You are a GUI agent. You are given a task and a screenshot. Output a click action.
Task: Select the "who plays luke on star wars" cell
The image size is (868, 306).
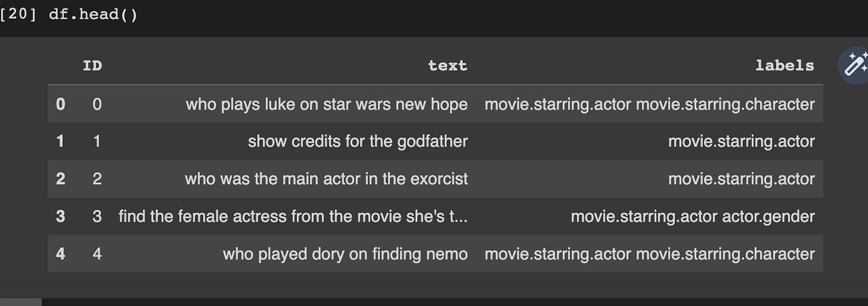tap(326, 104)
